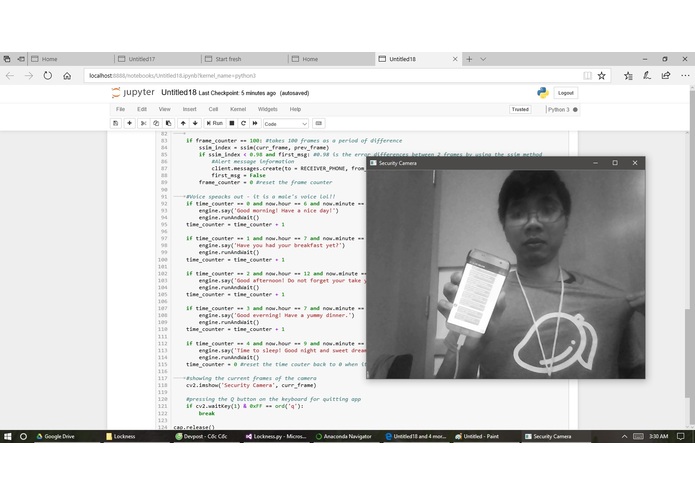Viewport: 695px width, 494px height.
Task: Switch to Lockness.py Visual Studio taskbar item
Action: 277,436
